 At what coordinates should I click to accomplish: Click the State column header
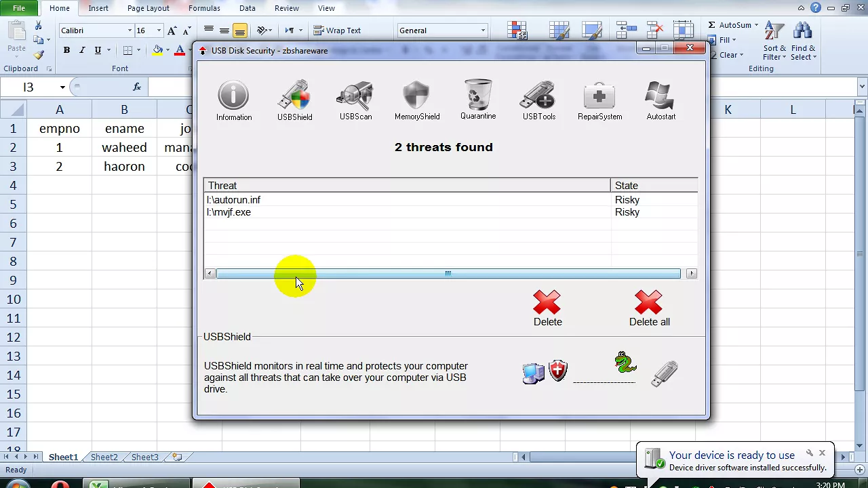tap(654, 185)
